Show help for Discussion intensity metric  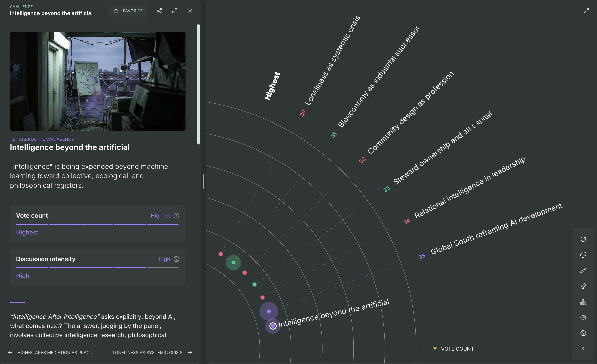coord(176,259)
